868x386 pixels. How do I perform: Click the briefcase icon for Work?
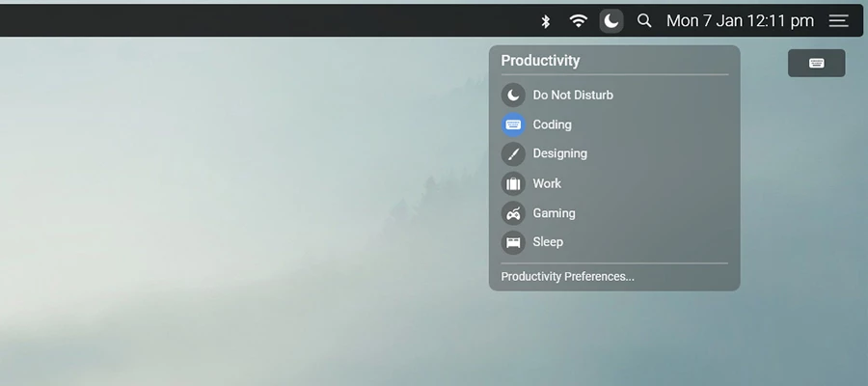pos(513,183)
